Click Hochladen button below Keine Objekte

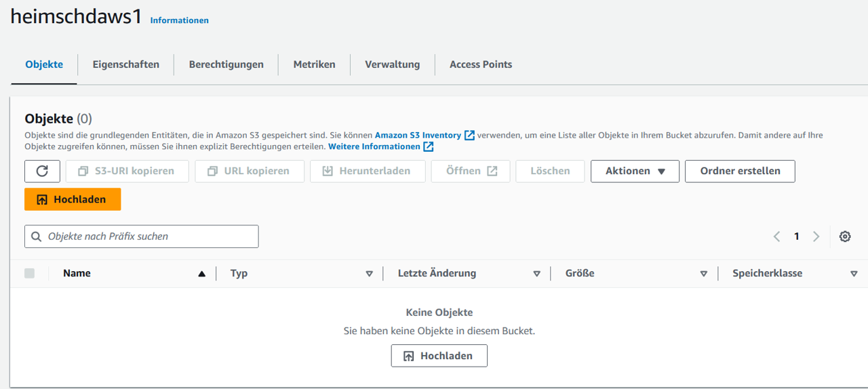439,356
